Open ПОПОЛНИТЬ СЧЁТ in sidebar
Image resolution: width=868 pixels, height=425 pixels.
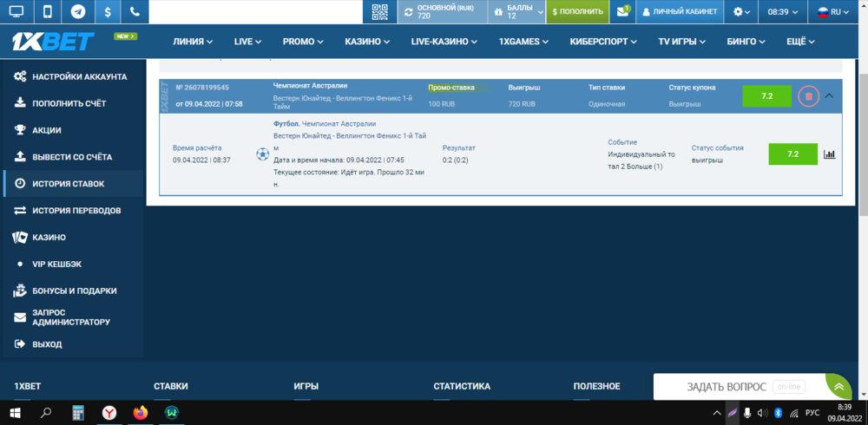tap(73, 103)
